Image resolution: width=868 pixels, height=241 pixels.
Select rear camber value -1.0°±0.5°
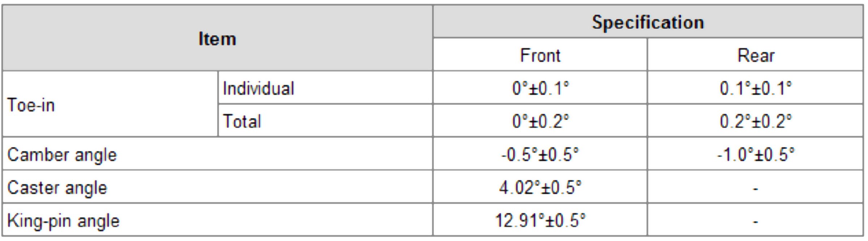click(756, 155)
